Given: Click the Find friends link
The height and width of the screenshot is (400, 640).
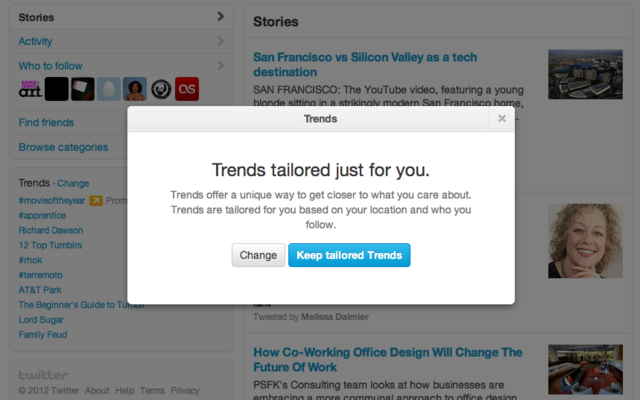Looking at the screenshot, I should pyautogui.click(x=46, y=122).
